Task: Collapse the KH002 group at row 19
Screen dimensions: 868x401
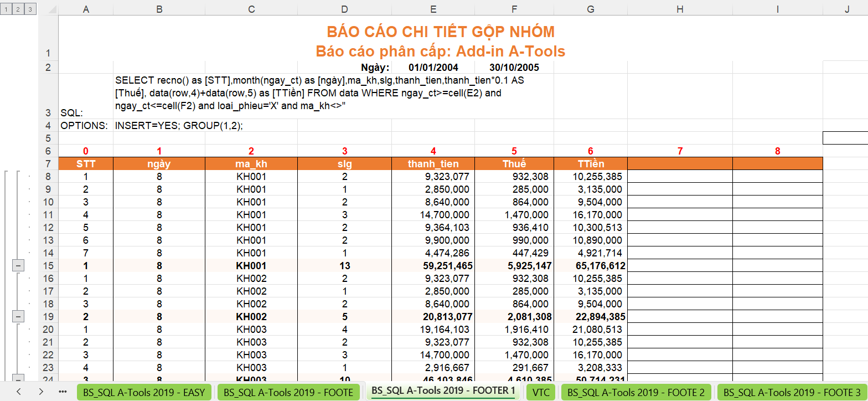Action: click(x=18, y=317)
